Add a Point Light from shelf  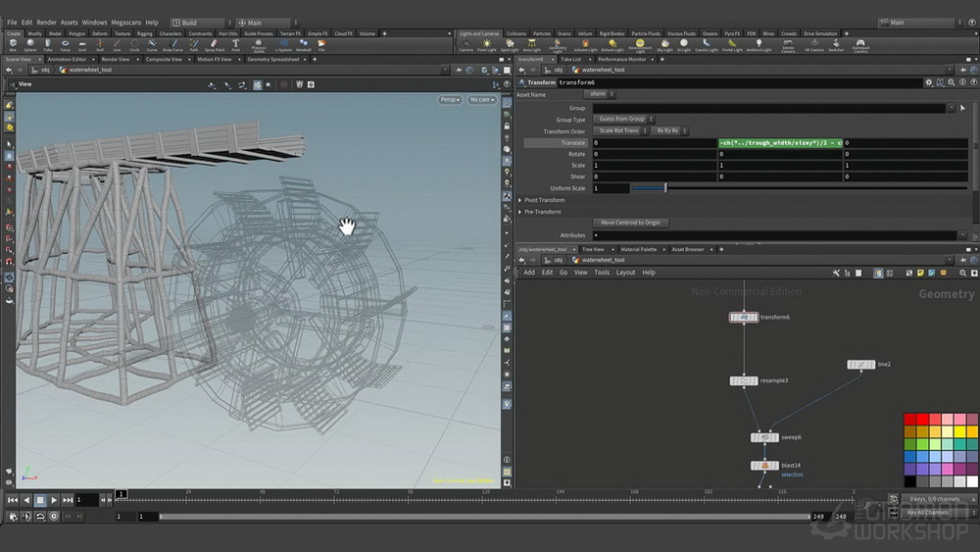click(486, 45)
